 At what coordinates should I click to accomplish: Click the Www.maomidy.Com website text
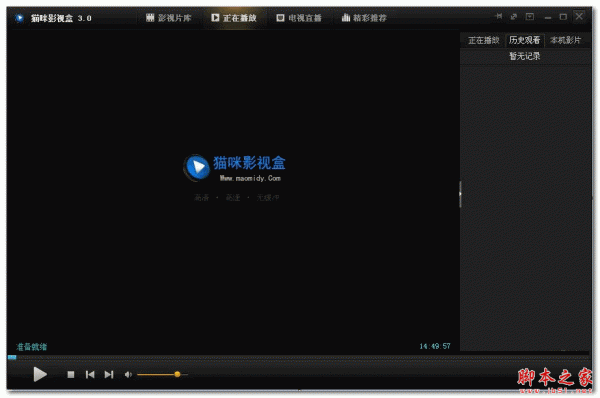(x=250, y=178)
